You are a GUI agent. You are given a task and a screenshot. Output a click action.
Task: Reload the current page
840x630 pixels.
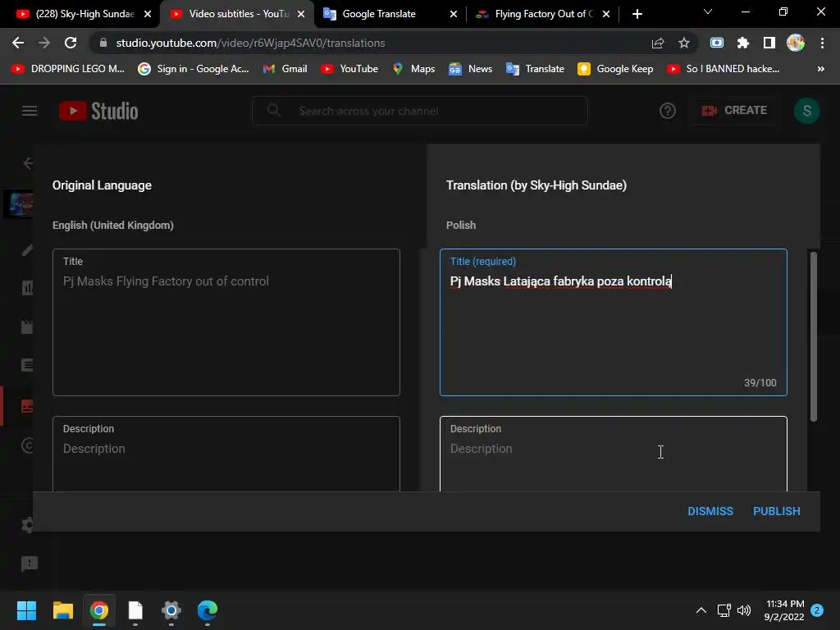point(71,43)
